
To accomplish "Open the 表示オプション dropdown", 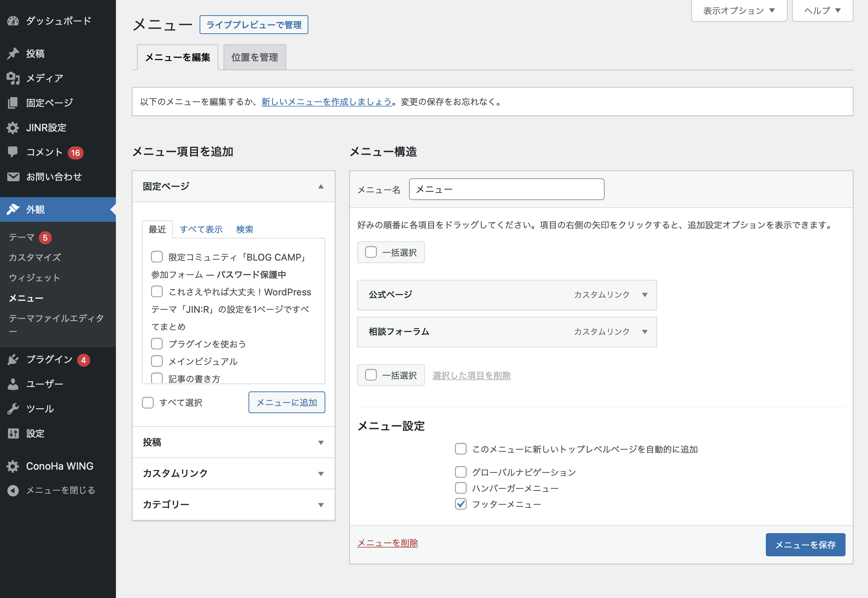I will click(x=739, y=11).
